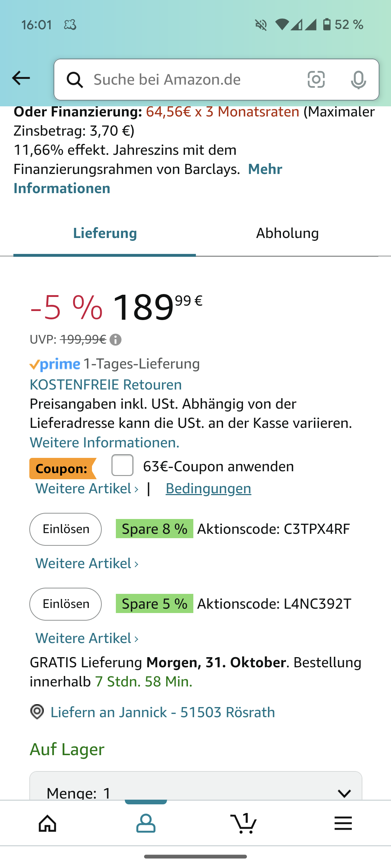Tap the camera lens search icon

pos(316,80)
